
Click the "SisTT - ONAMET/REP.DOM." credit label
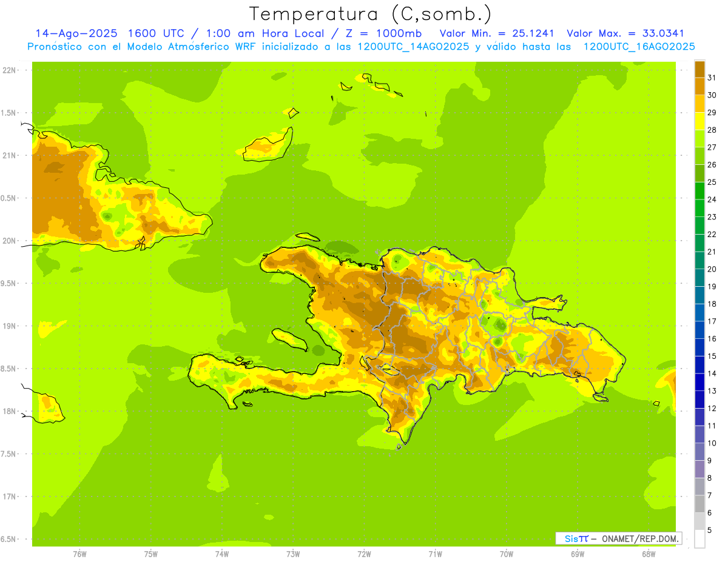coord(618,538)
